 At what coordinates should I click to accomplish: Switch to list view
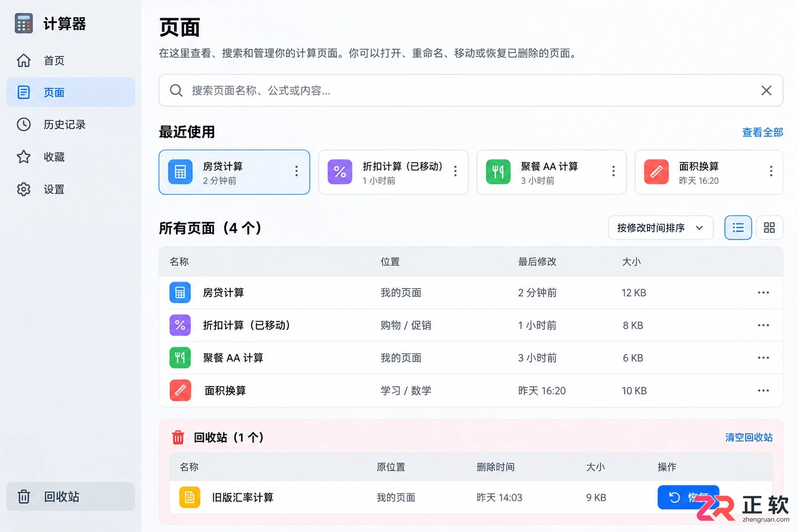pos(738,228)
